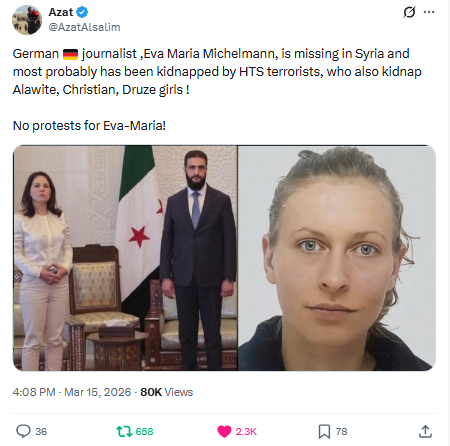The height and width of the screenshot is (446, 450).
Task: Click the 2.3K likes count
Action: tap(246, 431)
